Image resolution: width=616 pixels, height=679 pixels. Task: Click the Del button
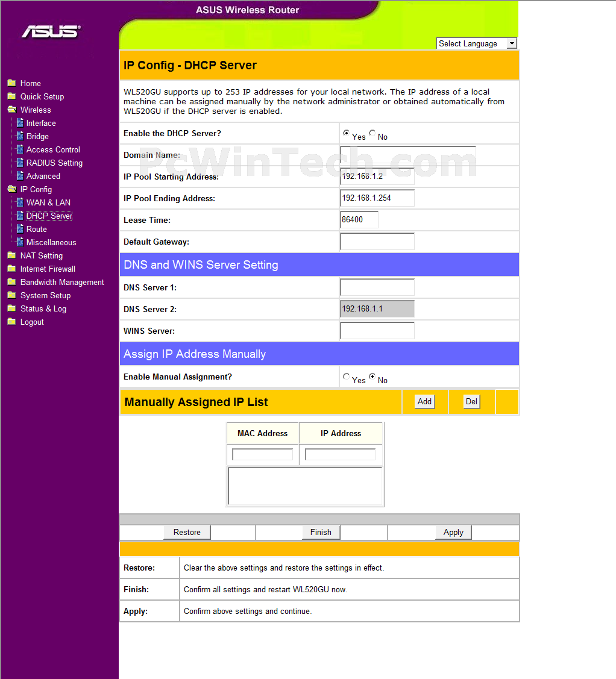471,401
